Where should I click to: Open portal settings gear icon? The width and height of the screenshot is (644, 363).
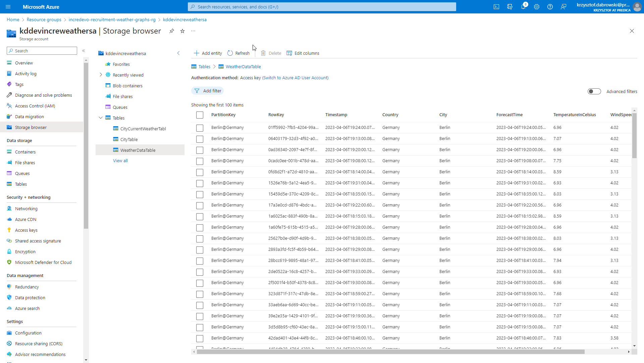pos(537,7)
